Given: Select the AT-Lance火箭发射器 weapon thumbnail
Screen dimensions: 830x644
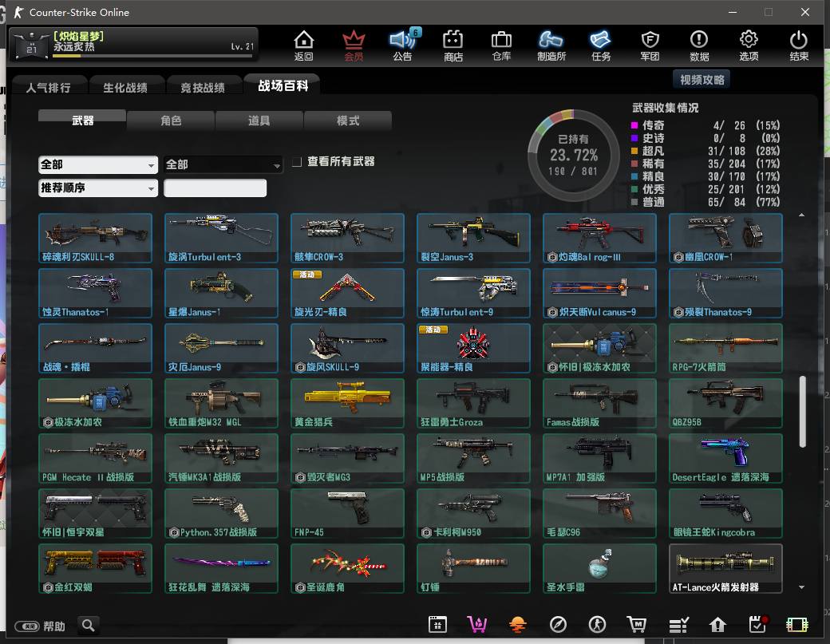Looking at the screenshot, I should [x=725, y=569].
